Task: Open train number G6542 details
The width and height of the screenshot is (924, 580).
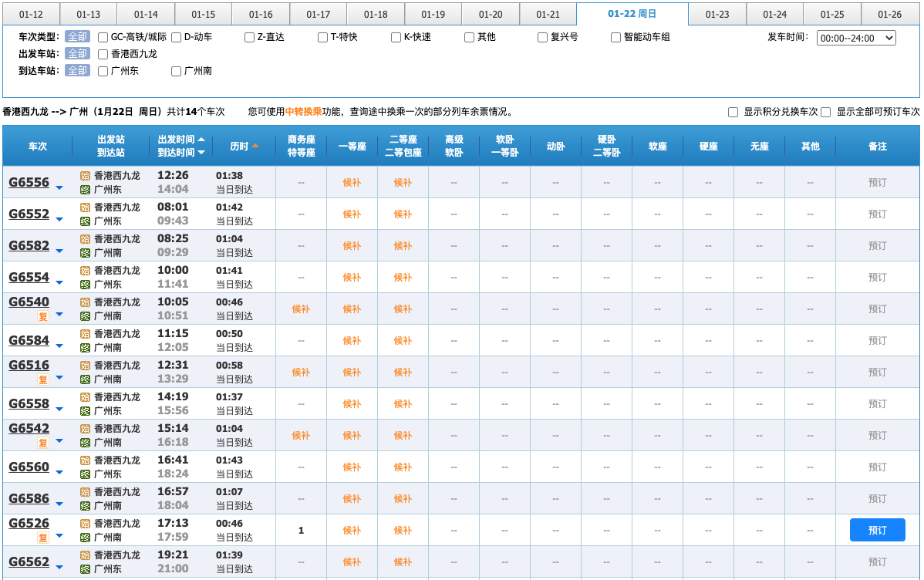Action: pos(29,429)
